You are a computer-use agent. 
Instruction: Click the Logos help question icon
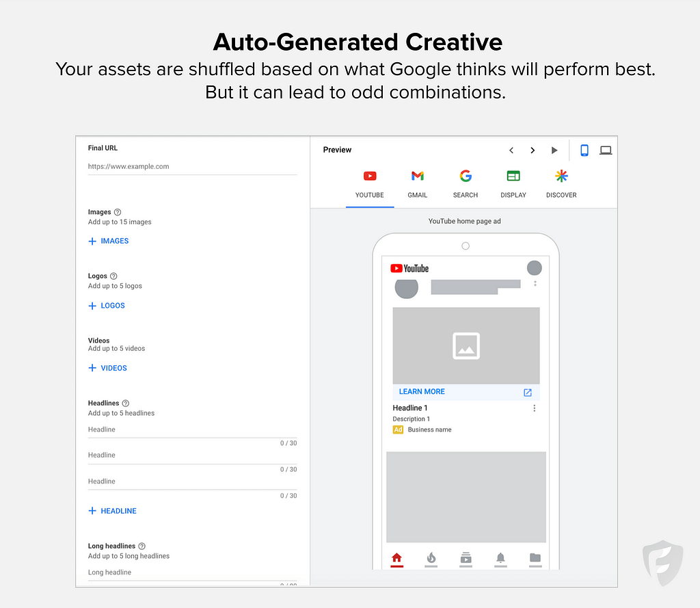point(113,276)
